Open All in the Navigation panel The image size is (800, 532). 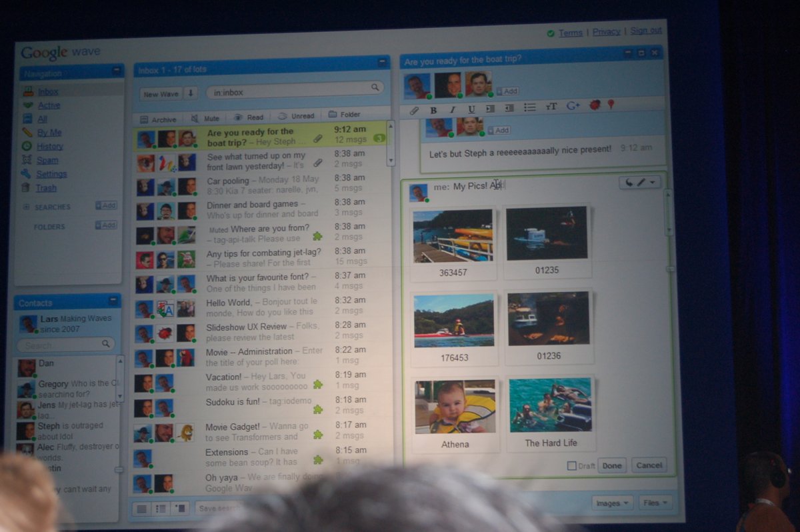pos(42,119)
